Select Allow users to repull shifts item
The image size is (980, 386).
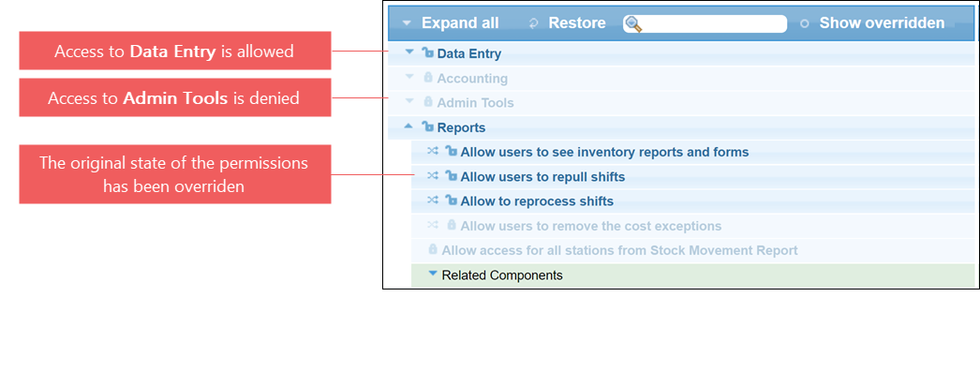tap(542, 177)
